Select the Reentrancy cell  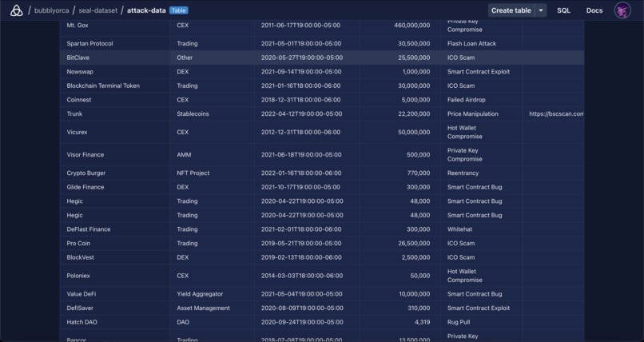coord(481,173)
